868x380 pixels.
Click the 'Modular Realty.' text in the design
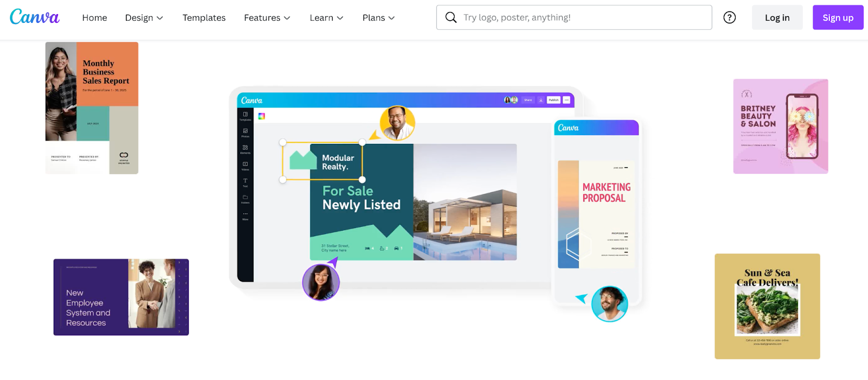(337, 162)
